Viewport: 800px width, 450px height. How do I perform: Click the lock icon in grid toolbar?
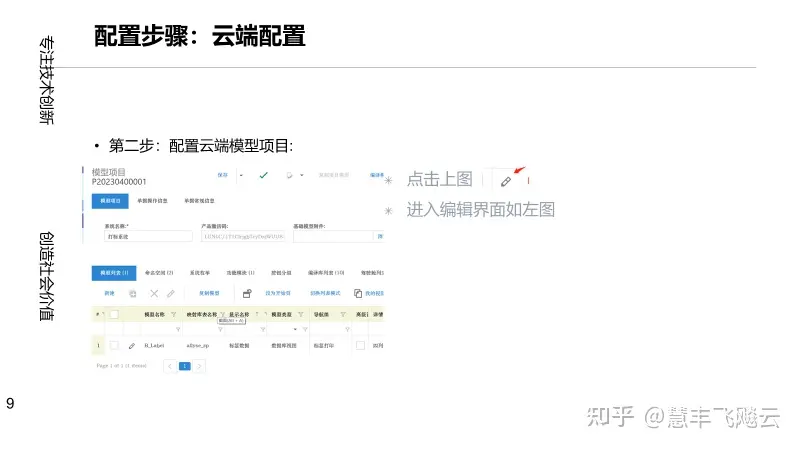click(247, 293)
